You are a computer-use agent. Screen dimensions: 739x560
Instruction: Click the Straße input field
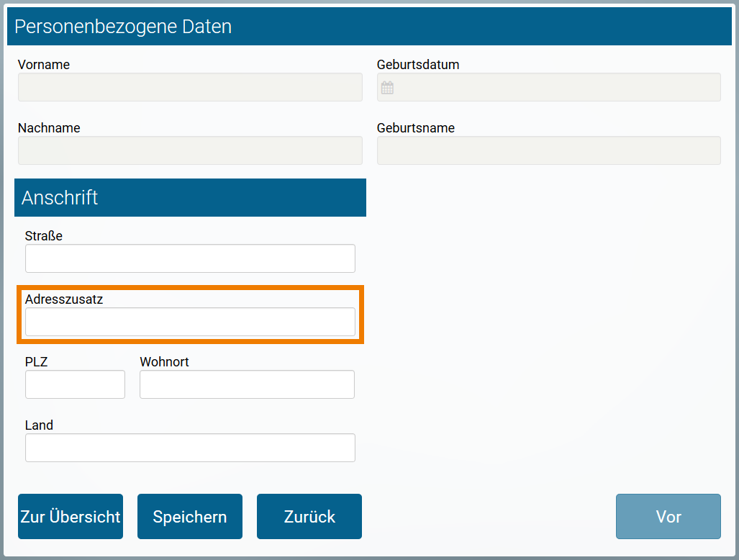(189, 258)
